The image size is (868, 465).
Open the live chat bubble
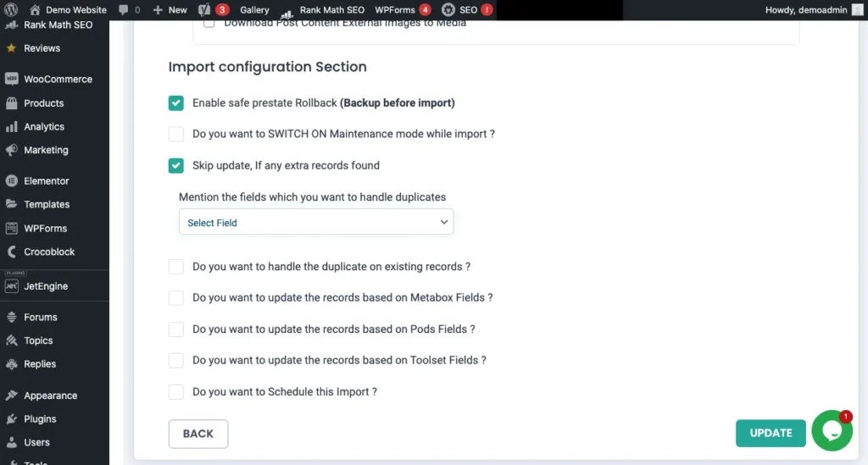point(832,431)
